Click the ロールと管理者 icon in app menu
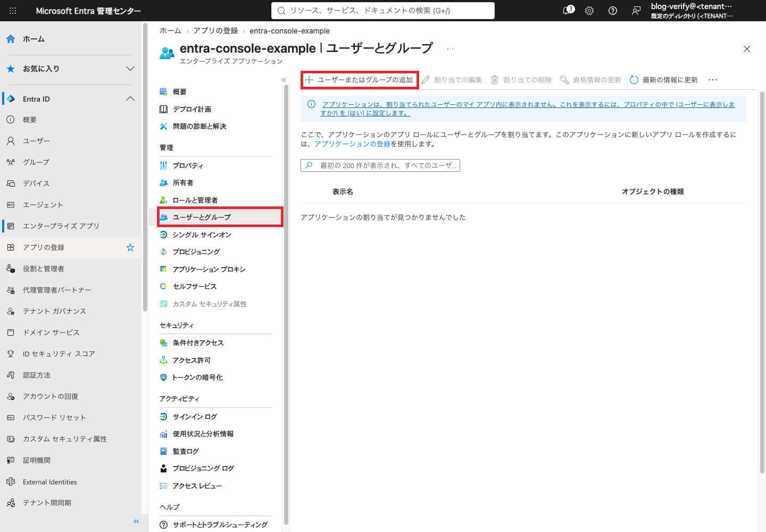The width and height of the screenshot is (766, 532). pyautogui.click(x=164, y=200)
